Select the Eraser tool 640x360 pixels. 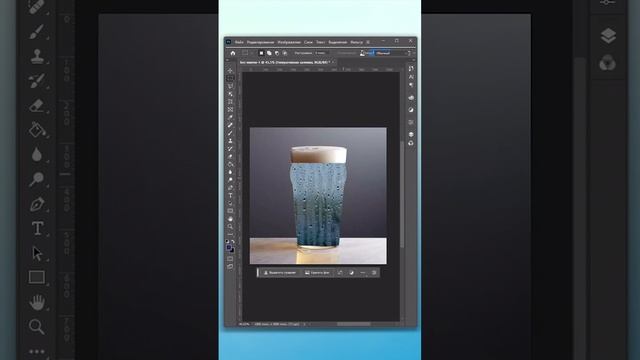click(x=230, y=156)
